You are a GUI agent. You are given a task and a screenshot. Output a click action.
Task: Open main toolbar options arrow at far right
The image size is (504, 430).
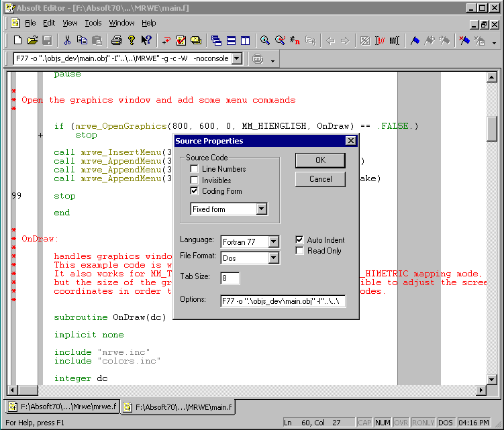pyautogui.click(x=494, y=43)
